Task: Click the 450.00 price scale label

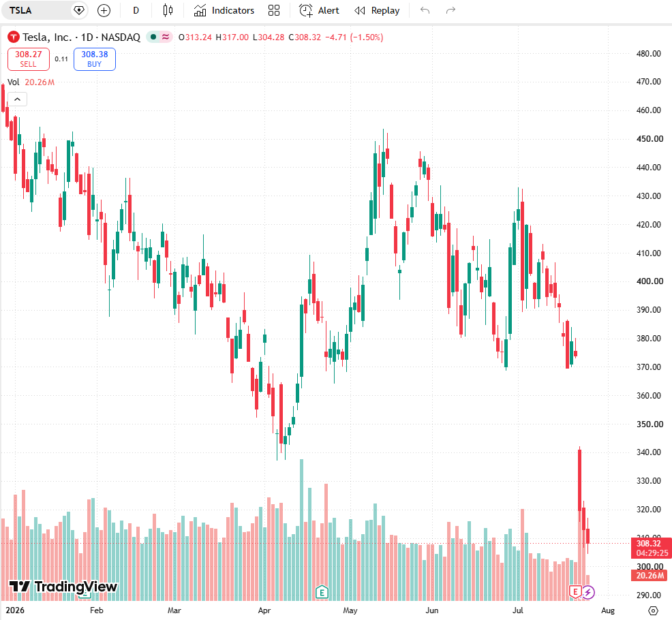Action: pos(650,139)
